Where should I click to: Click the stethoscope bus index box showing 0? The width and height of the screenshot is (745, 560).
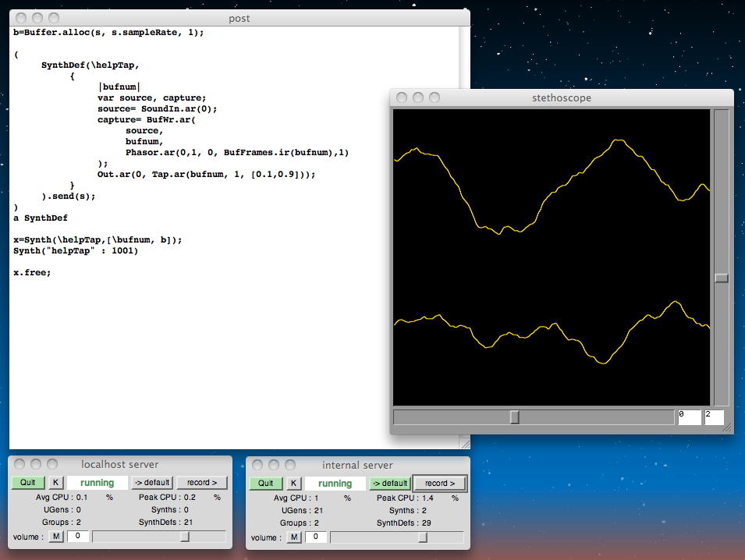pos(688,417)
